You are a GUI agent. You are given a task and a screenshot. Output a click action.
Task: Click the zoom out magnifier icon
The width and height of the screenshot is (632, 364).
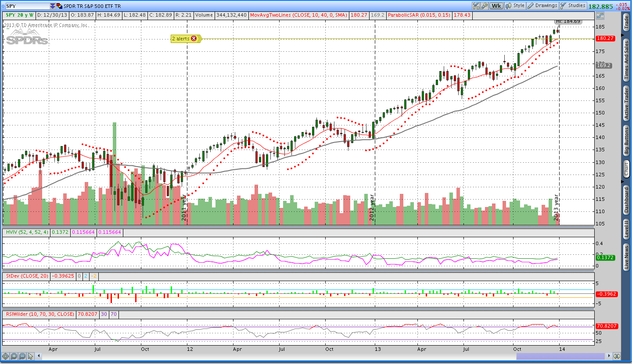tap(22, 356)
